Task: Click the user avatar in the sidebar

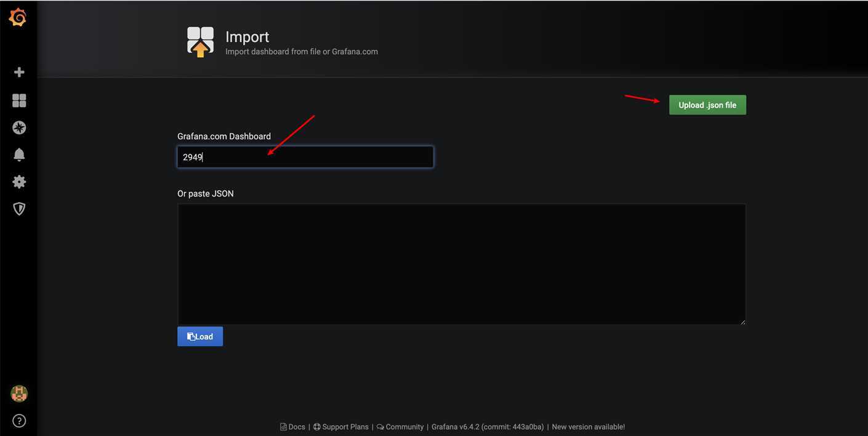Action: 19,394
